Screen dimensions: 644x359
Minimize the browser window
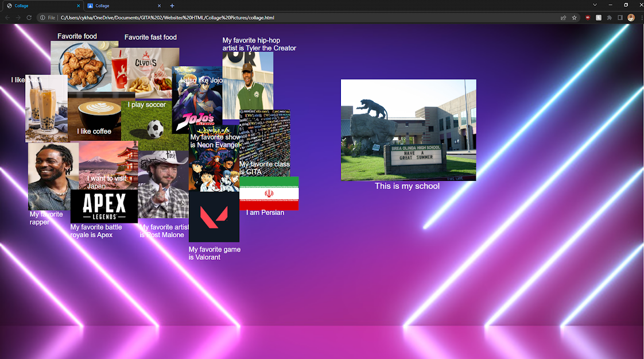(610, 5)
